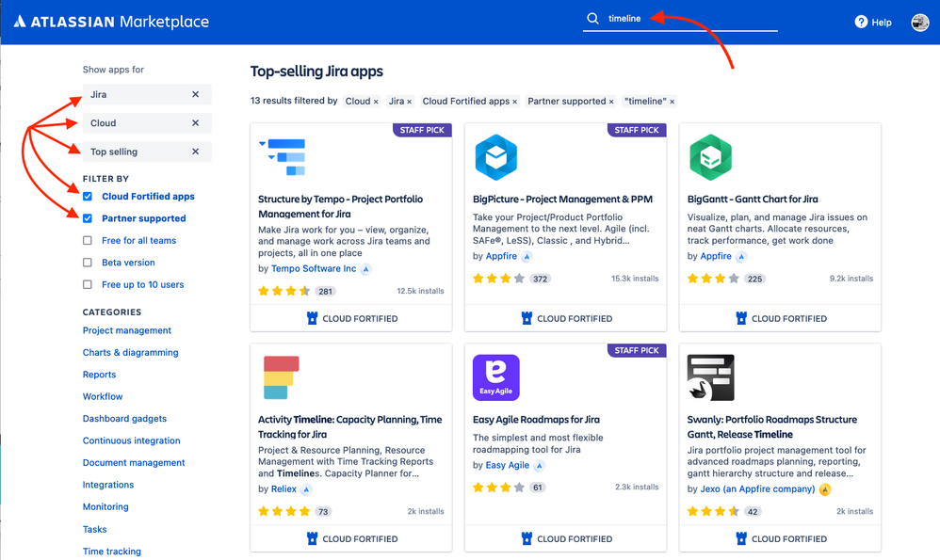Remove the Cloud chip from the results filters
The height and width of the screenshot is (560, 940).
(376, 102)
